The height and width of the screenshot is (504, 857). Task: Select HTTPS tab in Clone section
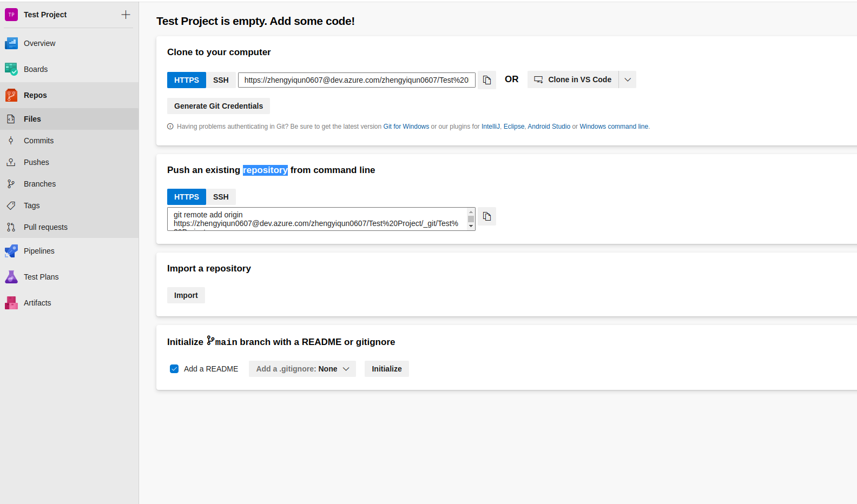[187, 80]
